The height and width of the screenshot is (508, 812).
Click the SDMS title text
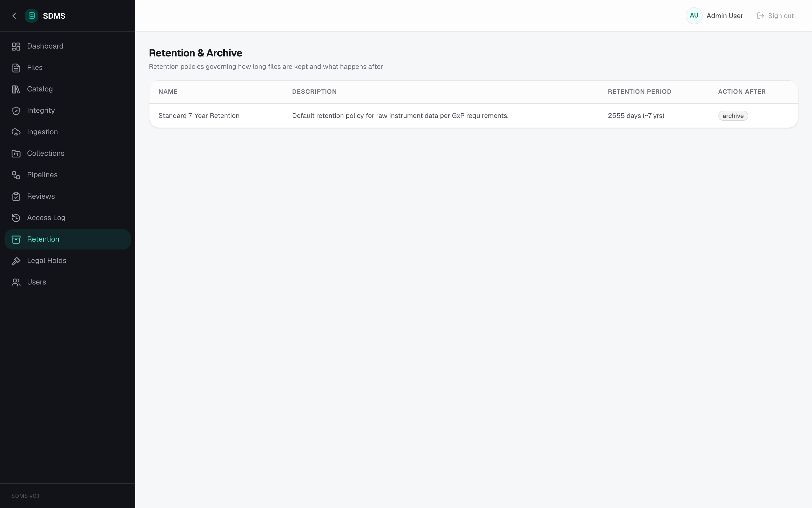(x=54, y=16)
